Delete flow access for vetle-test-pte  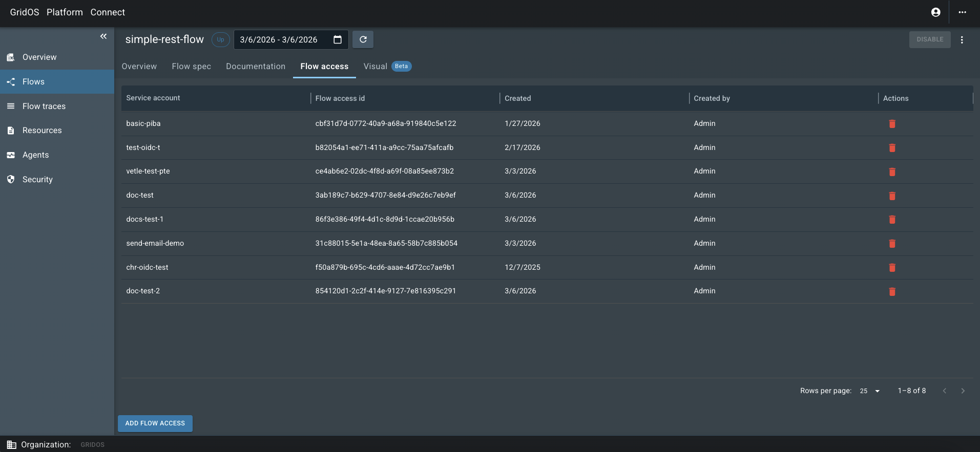coord(892,172)
